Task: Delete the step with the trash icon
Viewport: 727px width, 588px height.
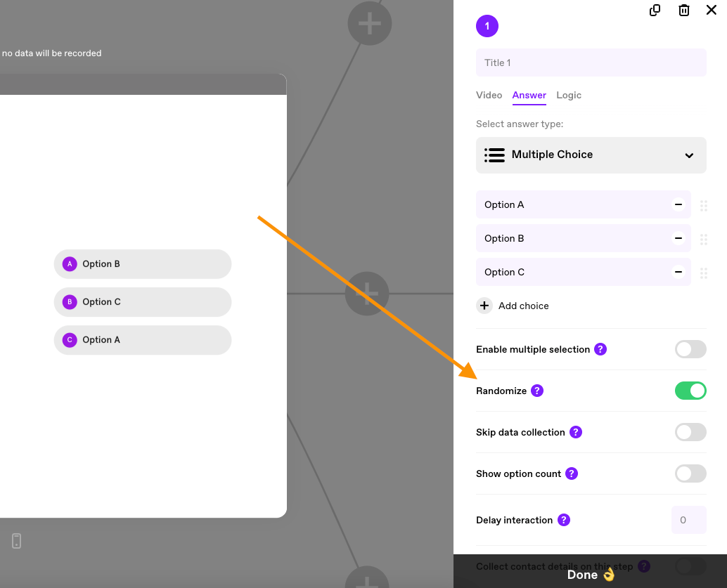Action: [684, 11]
